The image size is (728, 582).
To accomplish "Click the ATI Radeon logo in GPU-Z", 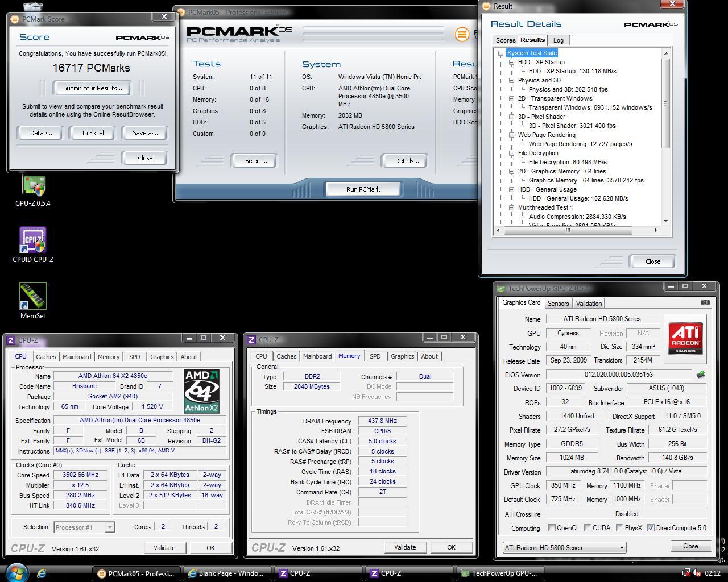I will click(685, 338).
